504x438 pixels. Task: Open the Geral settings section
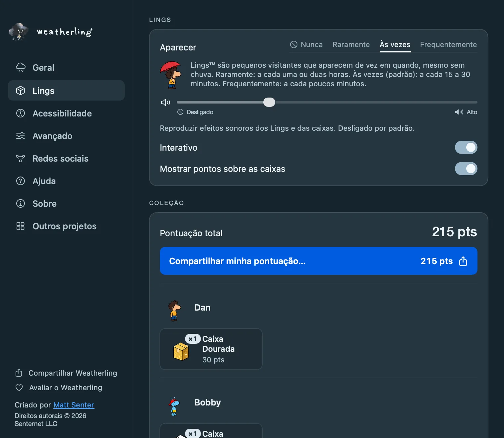[66, 68]
